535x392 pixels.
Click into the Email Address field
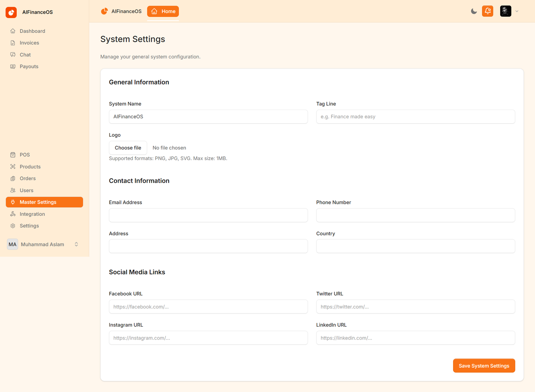click(x=208, y=215)
